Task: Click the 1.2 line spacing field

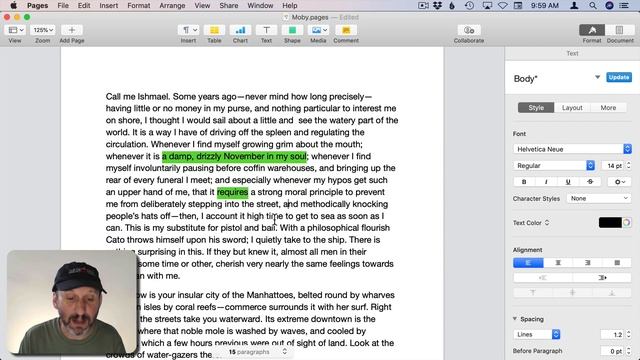Action: 612,334
